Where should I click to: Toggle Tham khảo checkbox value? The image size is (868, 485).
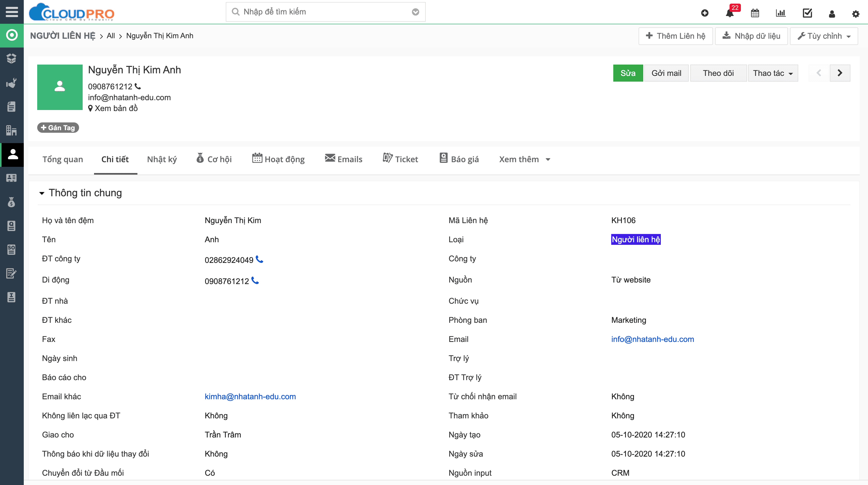622,415
